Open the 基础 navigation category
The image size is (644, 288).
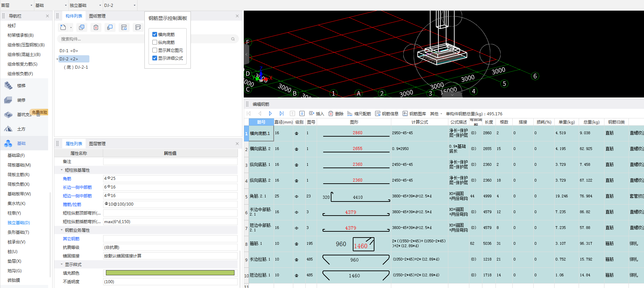coord(24,143)
